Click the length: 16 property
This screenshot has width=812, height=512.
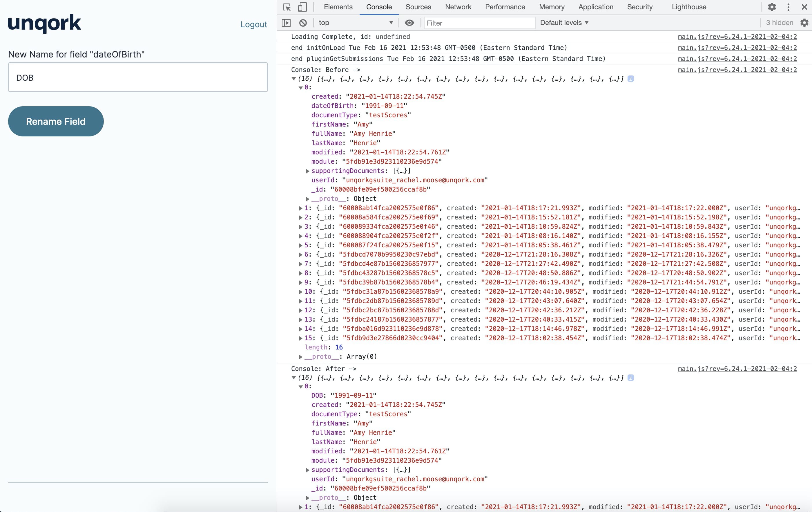pyautogui.click(x=323, y=347)
